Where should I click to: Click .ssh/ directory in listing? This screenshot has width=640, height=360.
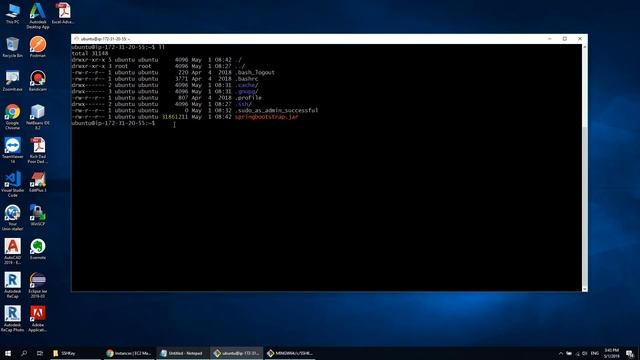point(243,104)
